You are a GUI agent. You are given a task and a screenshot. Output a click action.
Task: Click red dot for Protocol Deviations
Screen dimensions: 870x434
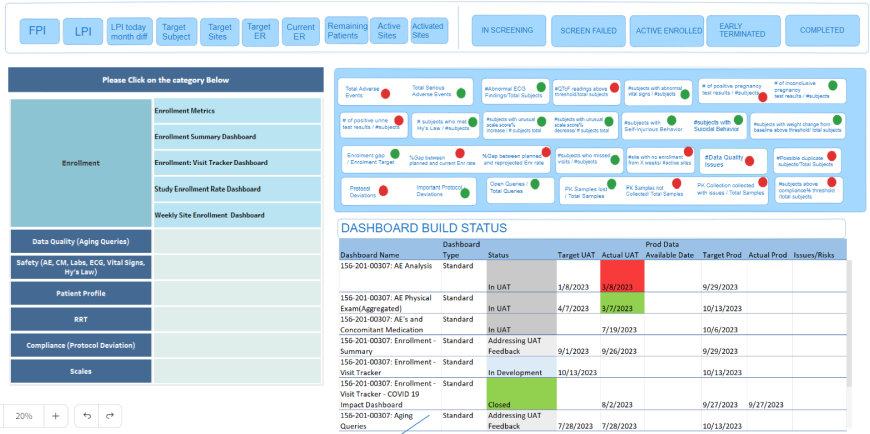tap(383, 191)
